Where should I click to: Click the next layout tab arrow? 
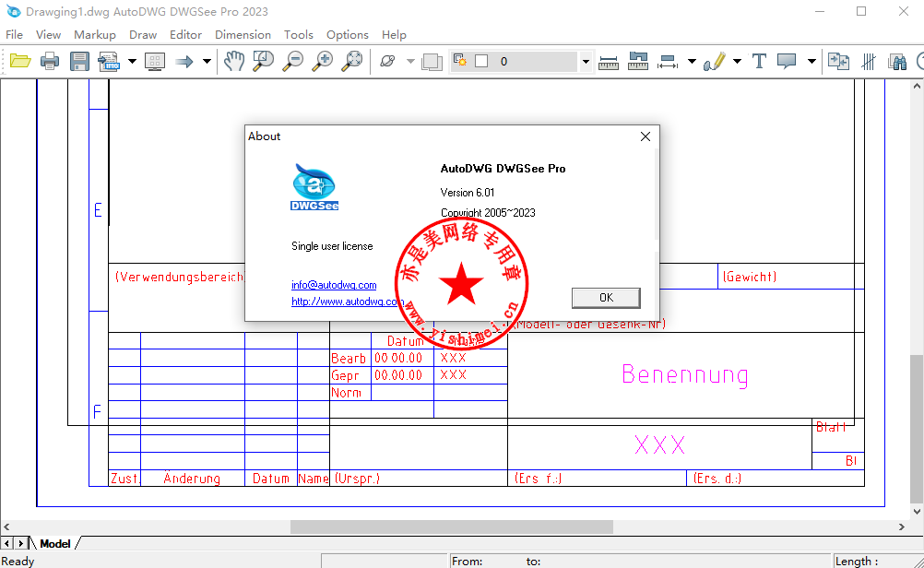20,543
